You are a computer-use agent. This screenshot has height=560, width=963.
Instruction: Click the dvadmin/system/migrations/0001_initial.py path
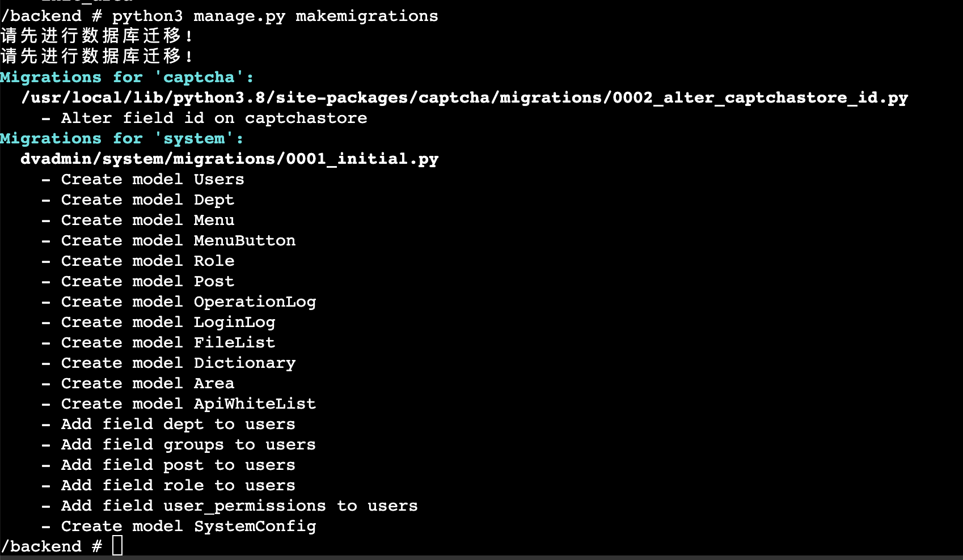click(x=230, y=159)
